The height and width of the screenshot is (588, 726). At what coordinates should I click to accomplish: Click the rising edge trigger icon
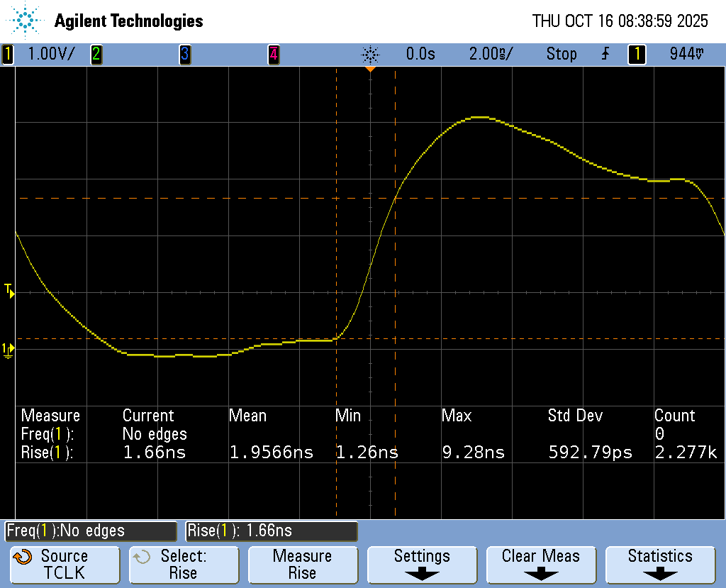pyautogui.click(x=605, y=54)
